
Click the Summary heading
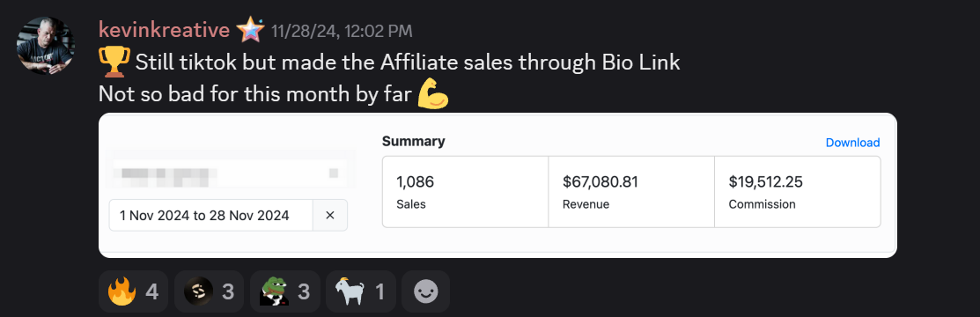[x=413, y=141]
